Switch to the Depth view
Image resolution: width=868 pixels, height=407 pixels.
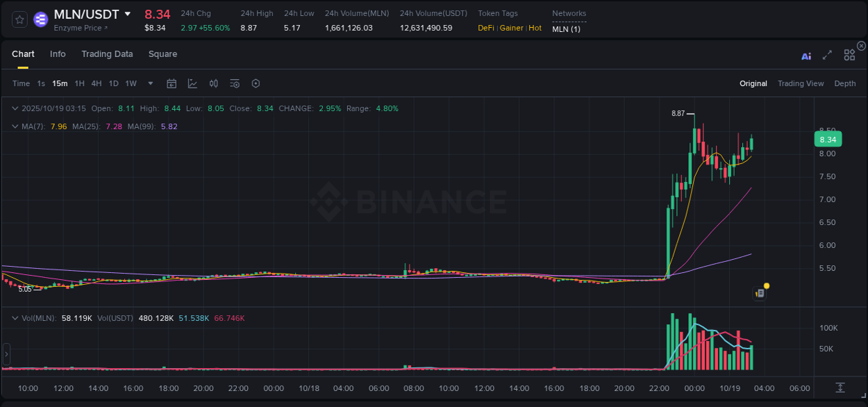(x=844, y=83)
